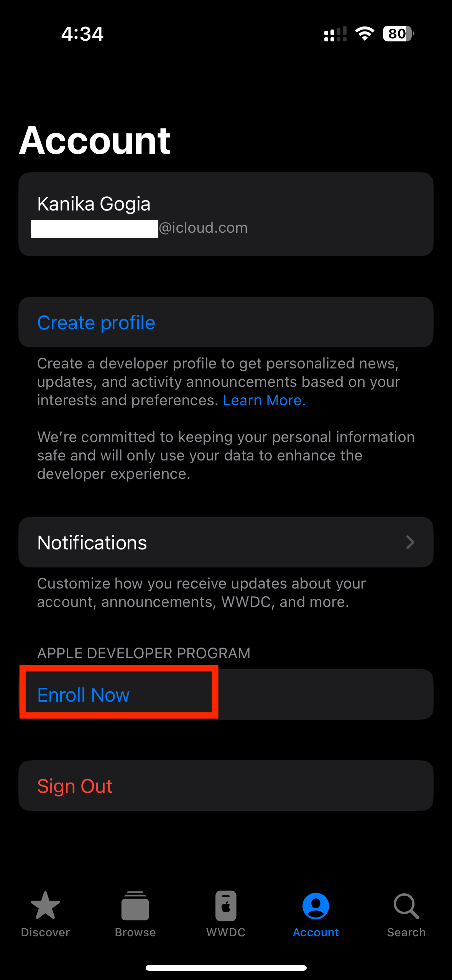The height and width of the screenshot is (980, 452).
Task: Switch to the Browse tab label
Action: (135, 932)
